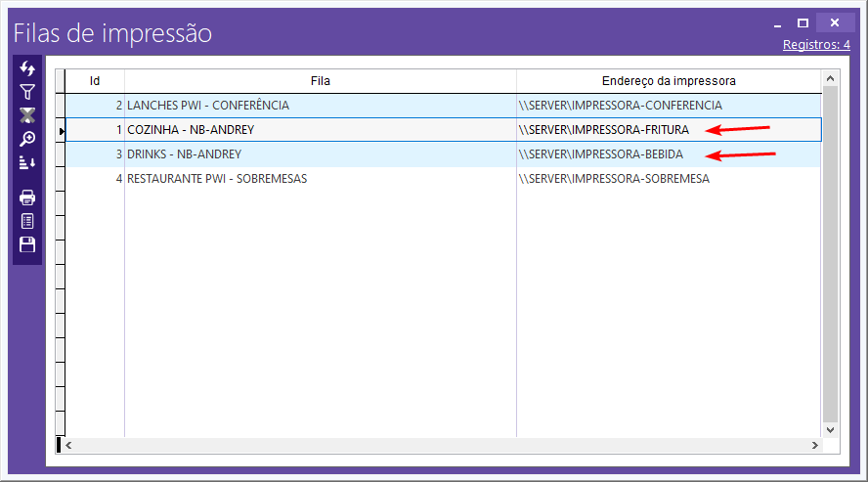Print the queue list with printer icon
Image resolution: width=868 pixels, height=482 pixels.
pyautogui.click(x=27, y=197)
